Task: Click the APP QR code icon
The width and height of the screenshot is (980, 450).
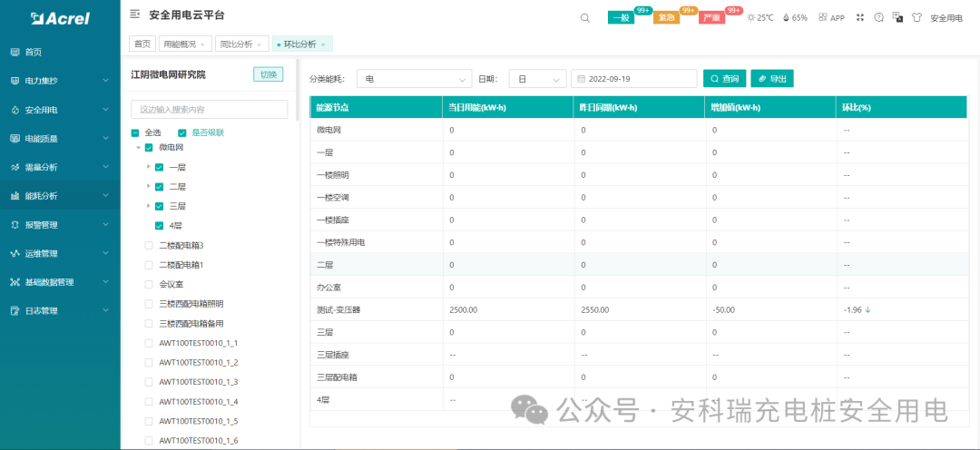Action: pyautogui.click(x=822, y=17)
